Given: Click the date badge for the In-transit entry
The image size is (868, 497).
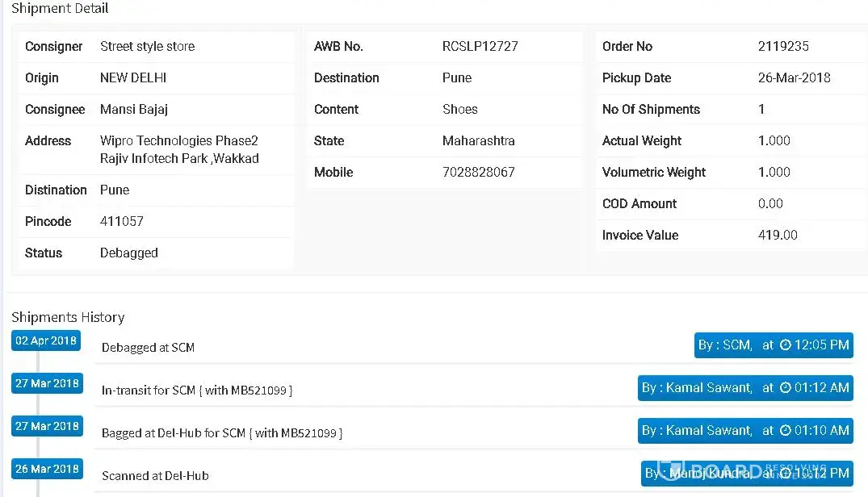Looking at the screenshot, I should 47,383.
